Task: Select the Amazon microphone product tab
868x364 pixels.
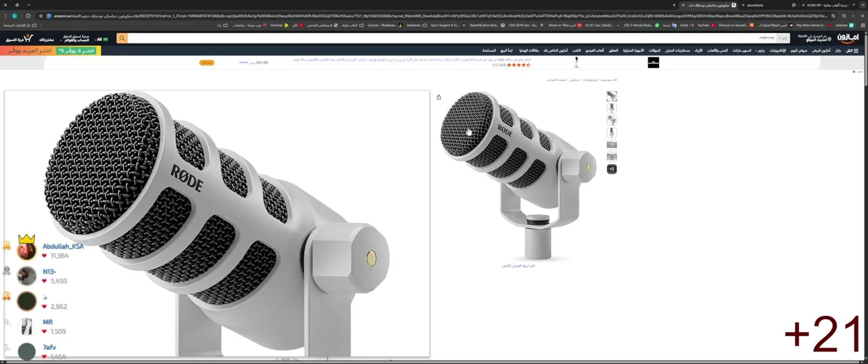Action: [709, 5]
